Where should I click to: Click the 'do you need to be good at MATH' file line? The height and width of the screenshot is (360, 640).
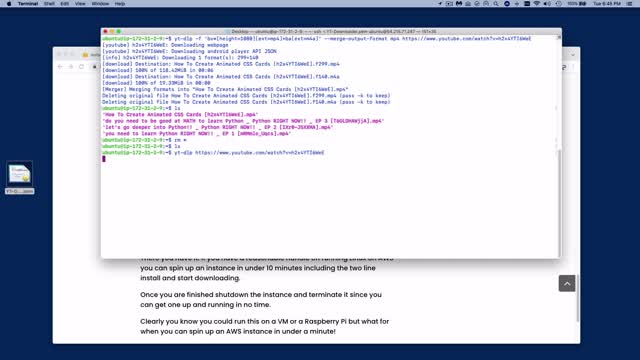tap(243, 121)
